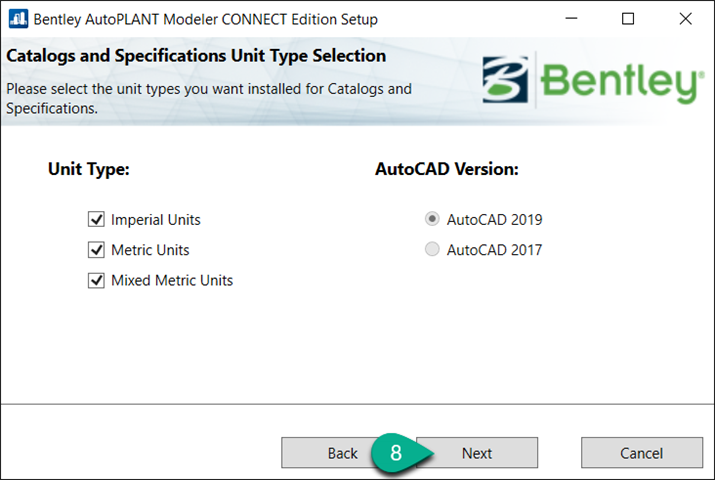The image size is (715, 480).
Task: Go back with the Back button
Action: pyautogui.click(x=342, y=453)
